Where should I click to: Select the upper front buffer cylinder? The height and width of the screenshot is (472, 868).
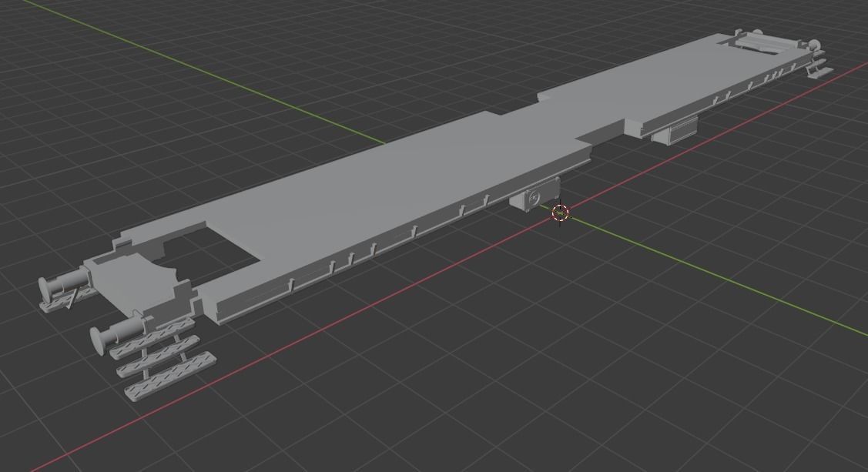click(63, 281)
